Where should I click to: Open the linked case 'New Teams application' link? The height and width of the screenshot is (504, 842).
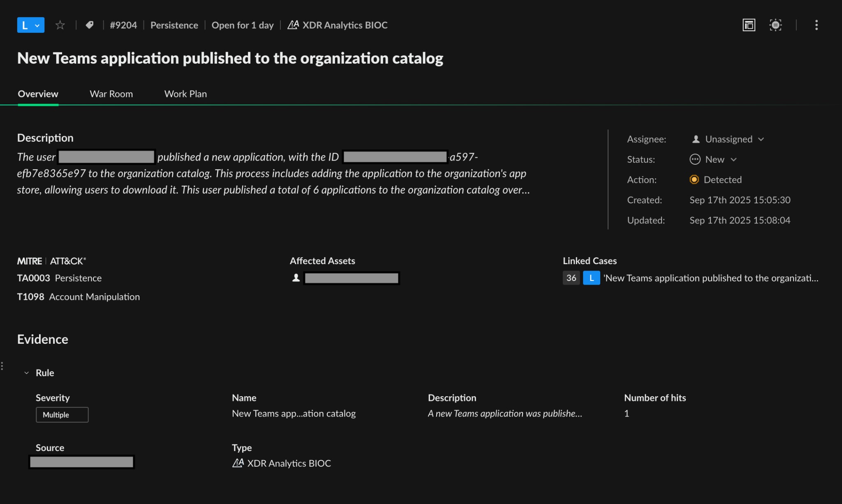(x=711, y=278)
